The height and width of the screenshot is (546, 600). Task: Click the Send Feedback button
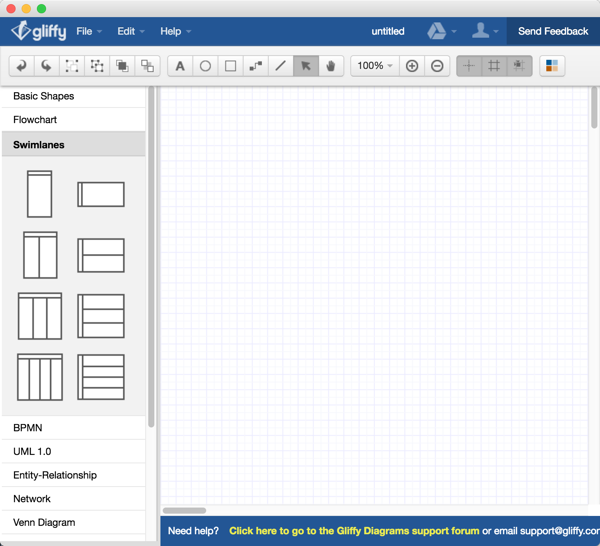click(x=553, y=31)
